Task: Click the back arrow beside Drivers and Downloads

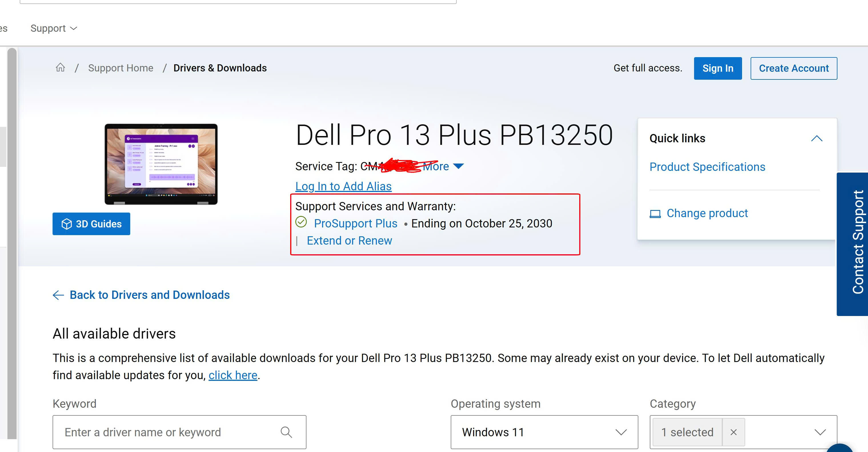Action: 58,295
